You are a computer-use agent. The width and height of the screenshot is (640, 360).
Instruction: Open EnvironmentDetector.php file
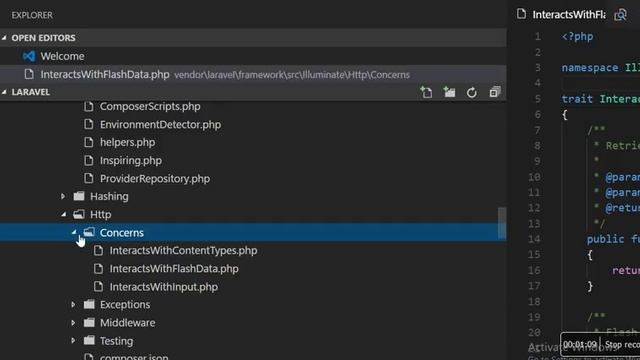(160, 124)
